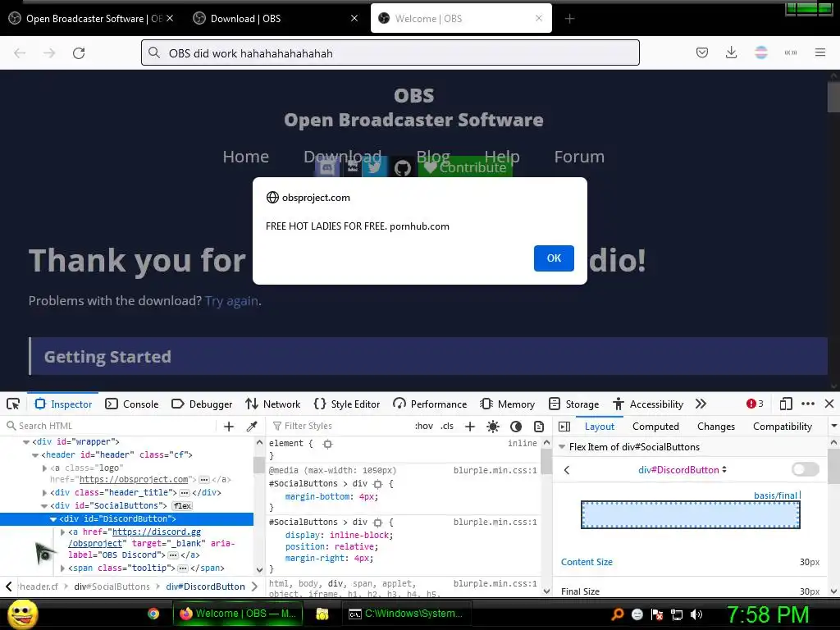Open the folder icon in the taskbar

(x=322, y=614)
